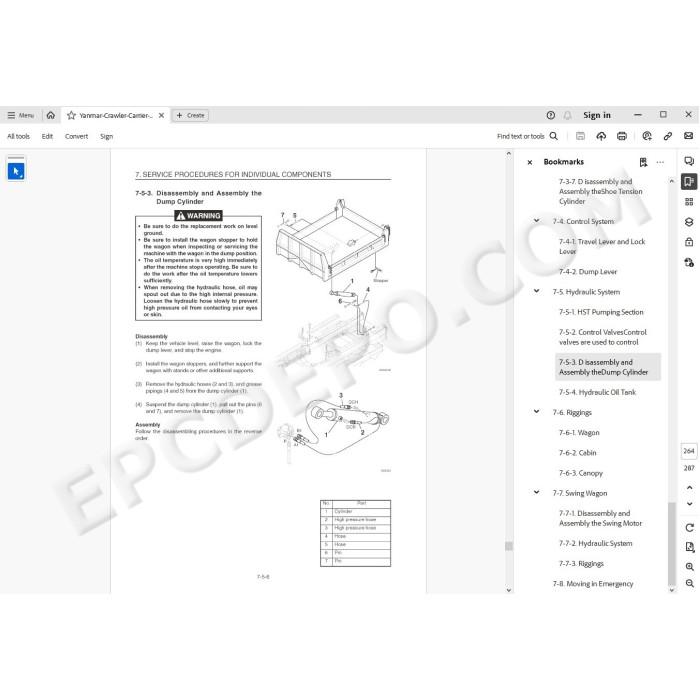Click document scrollbar up arrow
This screenshot has height=700, width=700.
pos(508,153)
